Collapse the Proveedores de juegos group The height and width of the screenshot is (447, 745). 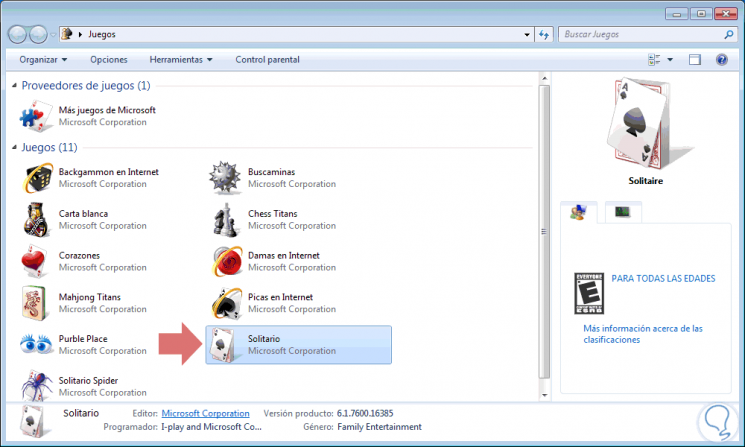14,85
